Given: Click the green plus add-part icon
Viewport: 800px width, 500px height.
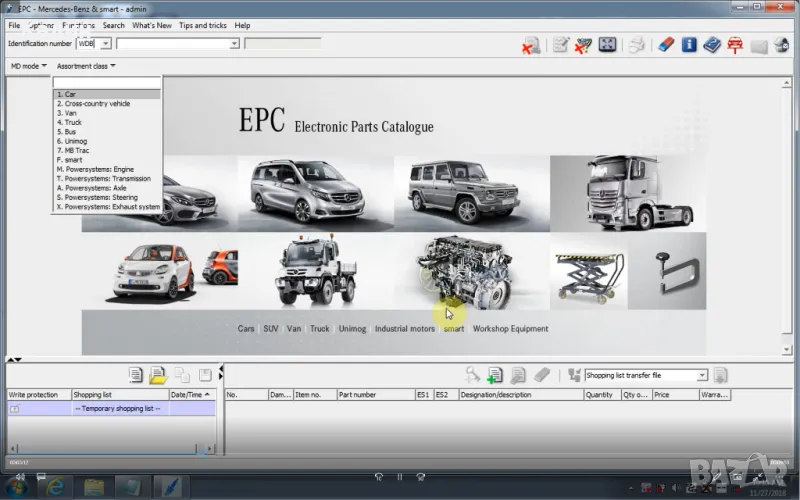Looking at the screenshot, I should 494,375.
